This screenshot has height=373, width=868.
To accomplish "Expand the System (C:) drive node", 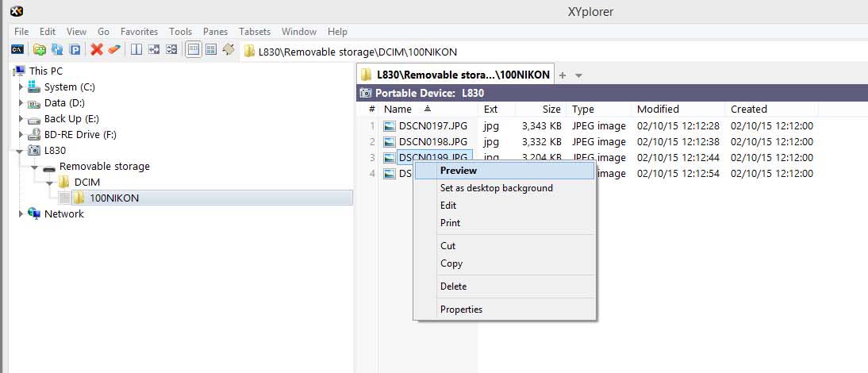I will click(x=21, y=87).
